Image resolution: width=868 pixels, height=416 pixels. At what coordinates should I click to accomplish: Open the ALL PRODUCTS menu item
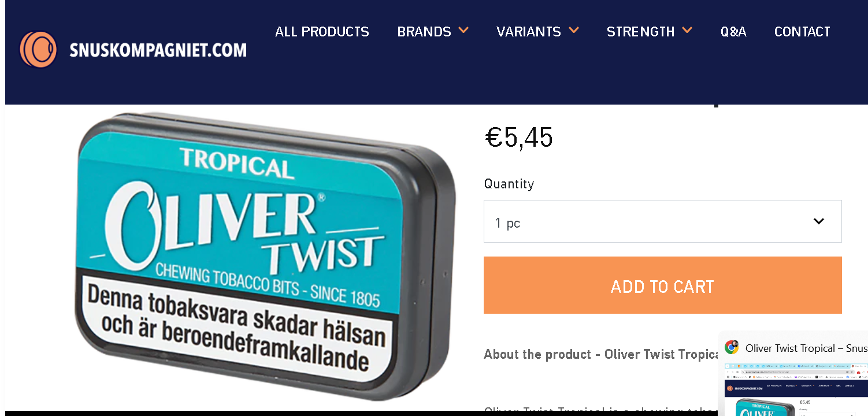pos(322,32)
